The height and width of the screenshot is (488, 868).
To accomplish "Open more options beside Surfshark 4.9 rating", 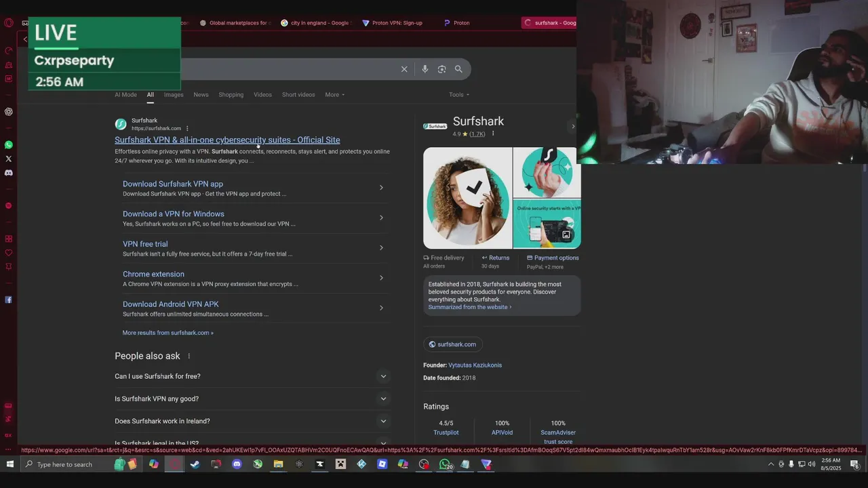I will click(x=493, y=134).
